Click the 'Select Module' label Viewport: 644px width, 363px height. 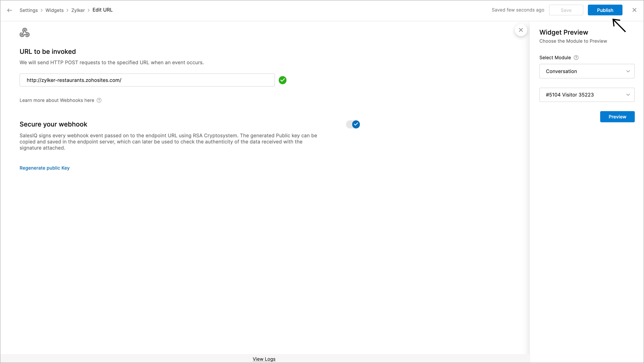pyautogui.click(x=555, y=57)
